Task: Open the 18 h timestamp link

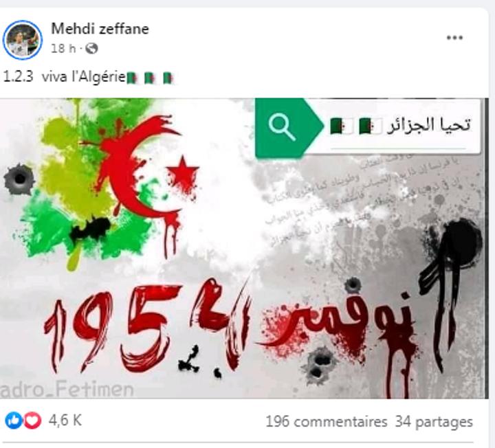Action: pos(63,49)
